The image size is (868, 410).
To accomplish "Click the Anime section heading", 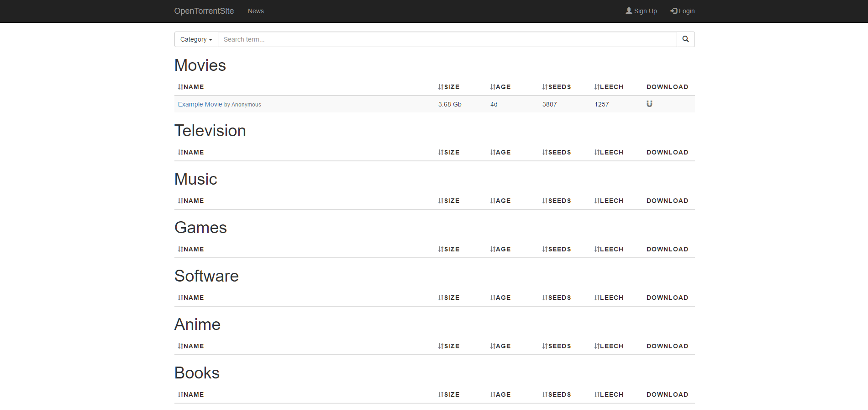I will tap(197, 325).
